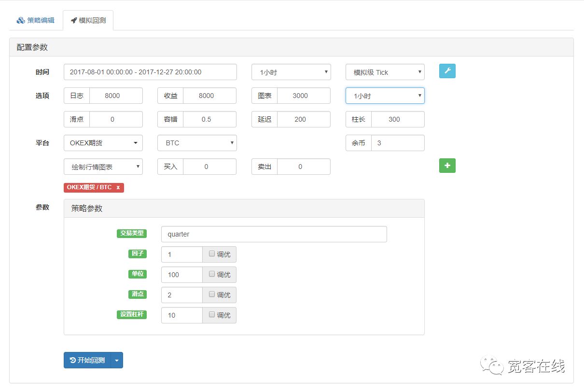This screenshot has width=584, height=392.
Task: Switch to the 策略编辑 tab
Action: point(36,21)
